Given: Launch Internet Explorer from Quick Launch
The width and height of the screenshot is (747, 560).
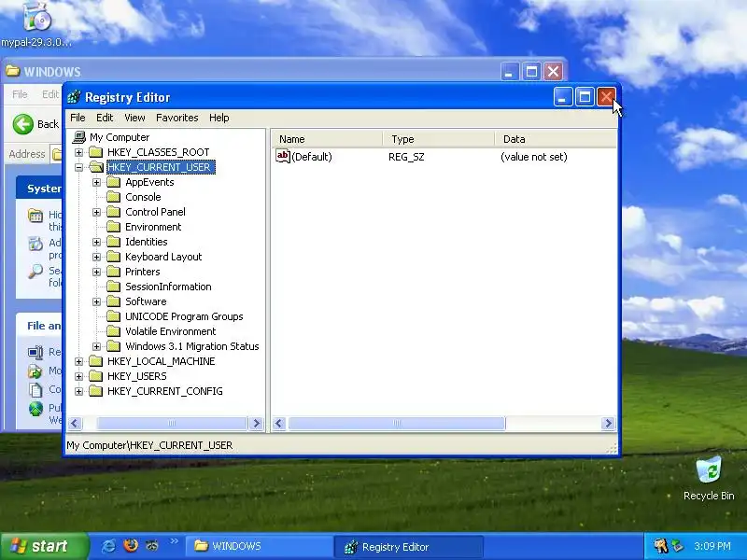Looking at the screenshot, I should pos(108,546).
